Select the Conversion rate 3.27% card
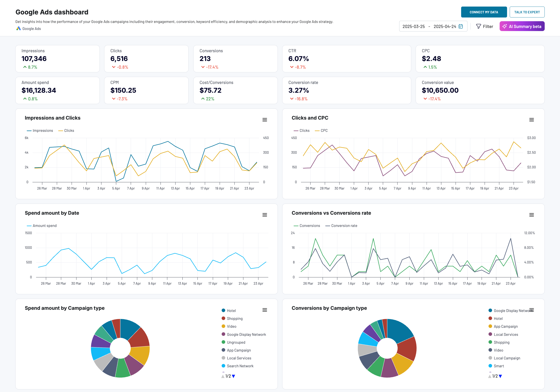This screenshot has height=392, width=560. 346,91
